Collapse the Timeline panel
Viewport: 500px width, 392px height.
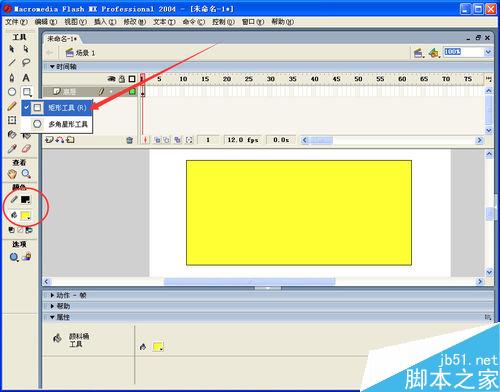52,67
